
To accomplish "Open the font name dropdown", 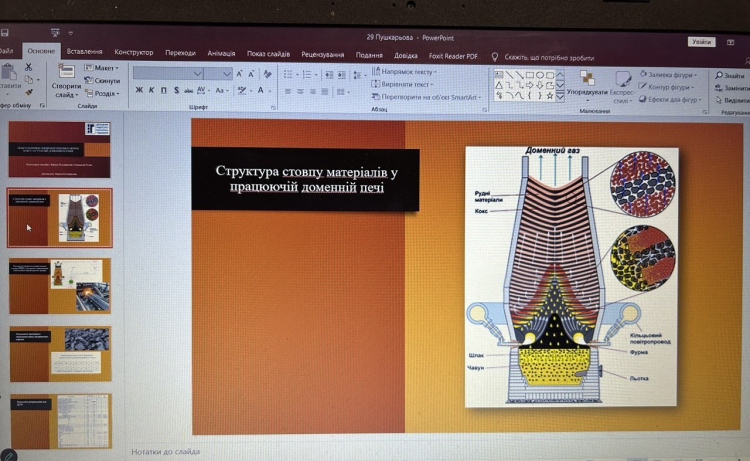I will click(198, 73).
